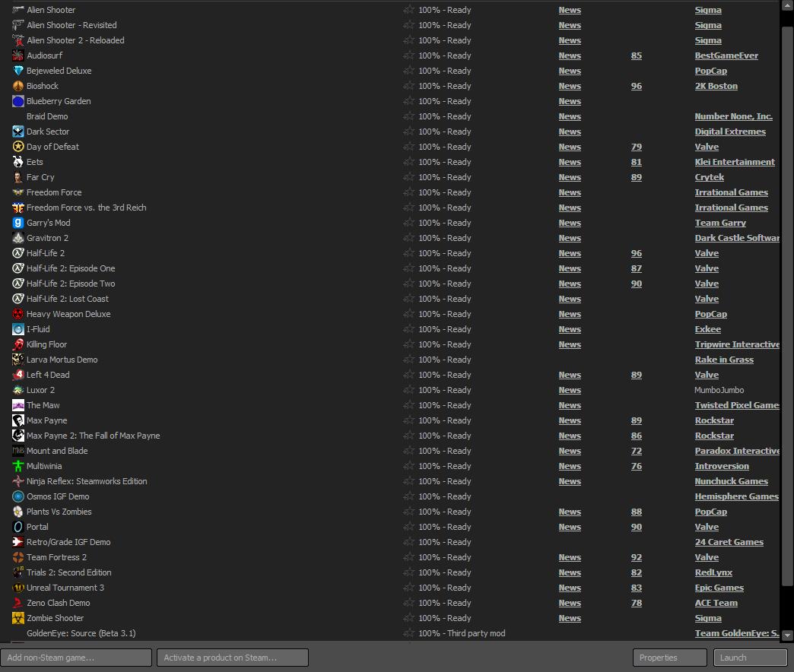
Task: Select the Bejeweled Deluxe icon
Action: tap(18, 71)
